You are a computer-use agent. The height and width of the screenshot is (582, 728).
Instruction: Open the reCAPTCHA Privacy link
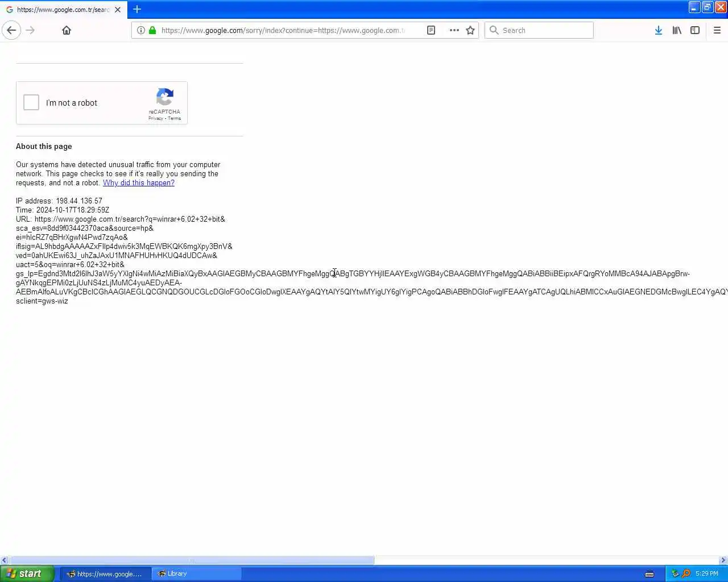tap(155, 118)
